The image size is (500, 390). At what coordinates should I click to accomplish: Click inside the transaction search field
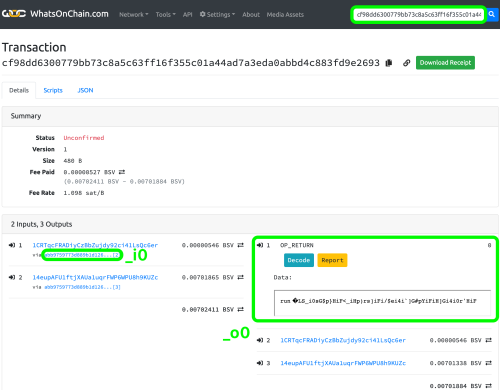point(419,15)
